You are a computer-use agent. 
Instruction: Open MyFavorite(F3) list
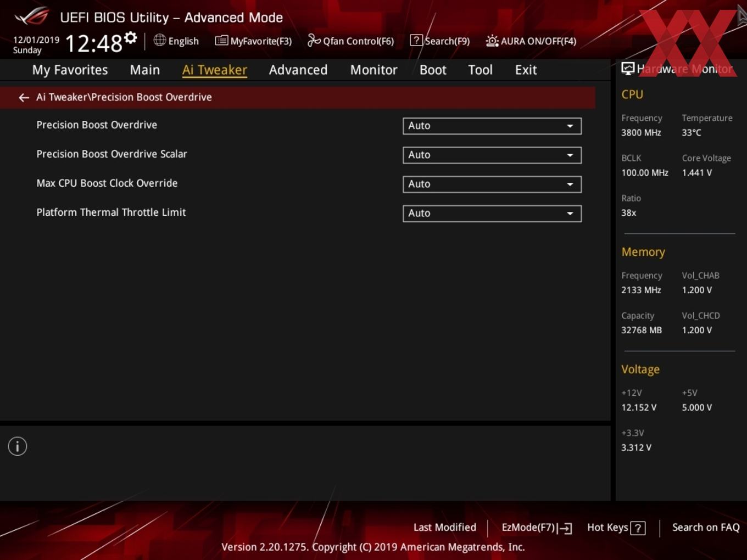point(253,41)
